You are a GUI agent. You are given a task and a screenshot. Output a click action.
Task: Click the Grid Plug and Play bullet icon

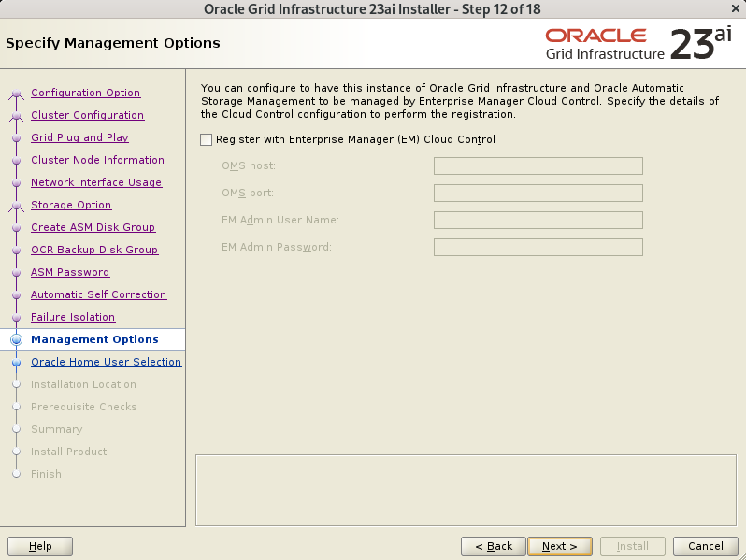[x=16, y=138]
